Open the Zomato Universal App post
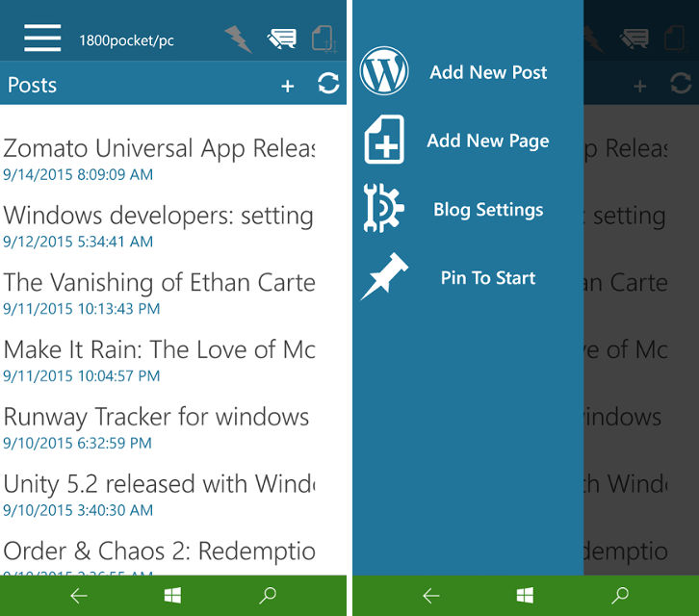 (x=159, y=148)
